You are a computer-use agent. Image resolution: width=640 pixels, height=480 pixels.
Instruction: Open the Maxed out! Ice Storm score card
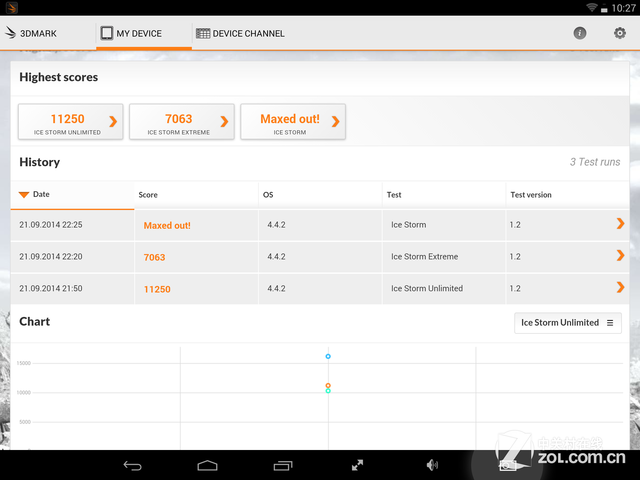[x=293, y=122]
